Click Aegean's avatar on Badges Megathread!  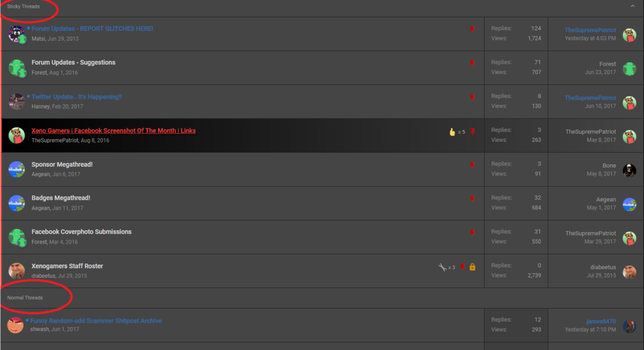tap(17, 203)
